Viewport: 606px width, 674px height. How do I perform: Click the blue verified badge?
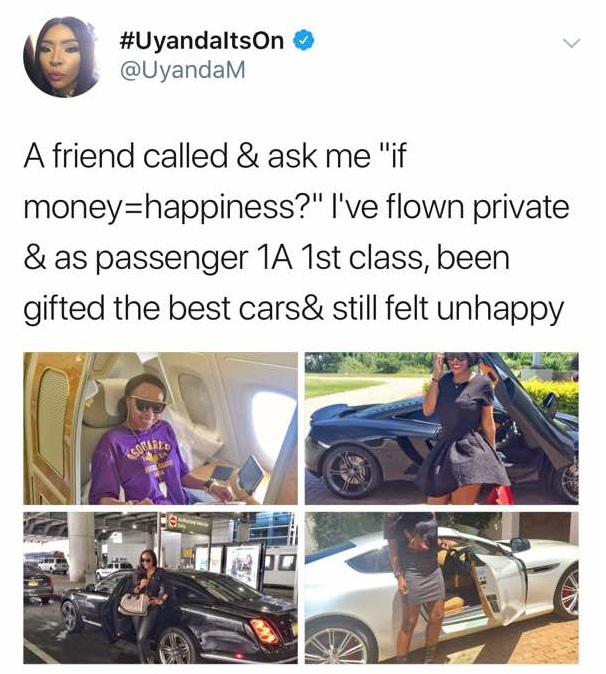point(303,41)
